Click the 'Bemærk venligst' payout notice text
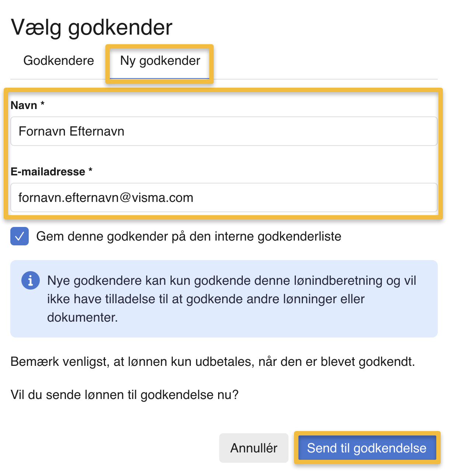Image resolution: width=451 pixels, height=476 pixels. [x=213, y=362]
